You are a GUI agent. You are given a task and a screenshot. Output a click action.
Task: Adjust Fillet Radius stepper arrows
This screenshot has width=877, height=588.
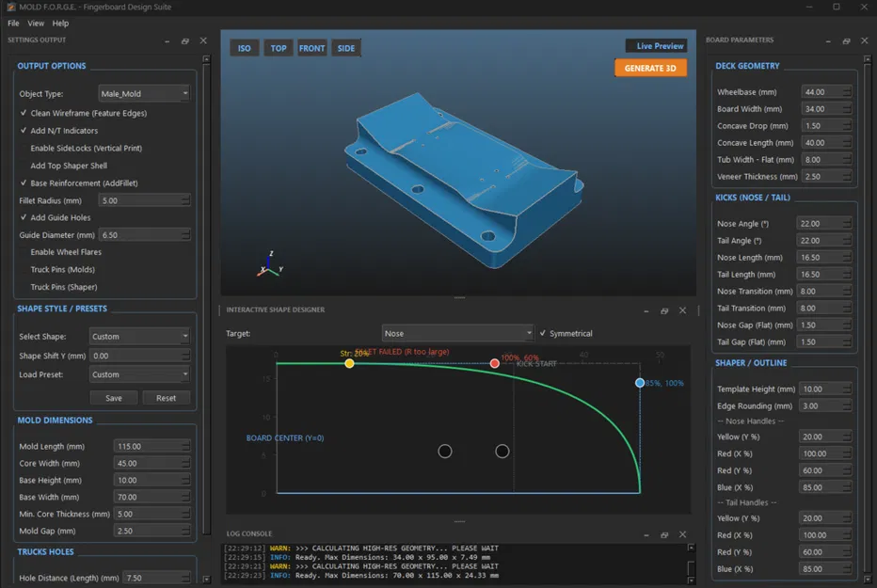pyautogui.click(x=185, y=200)
